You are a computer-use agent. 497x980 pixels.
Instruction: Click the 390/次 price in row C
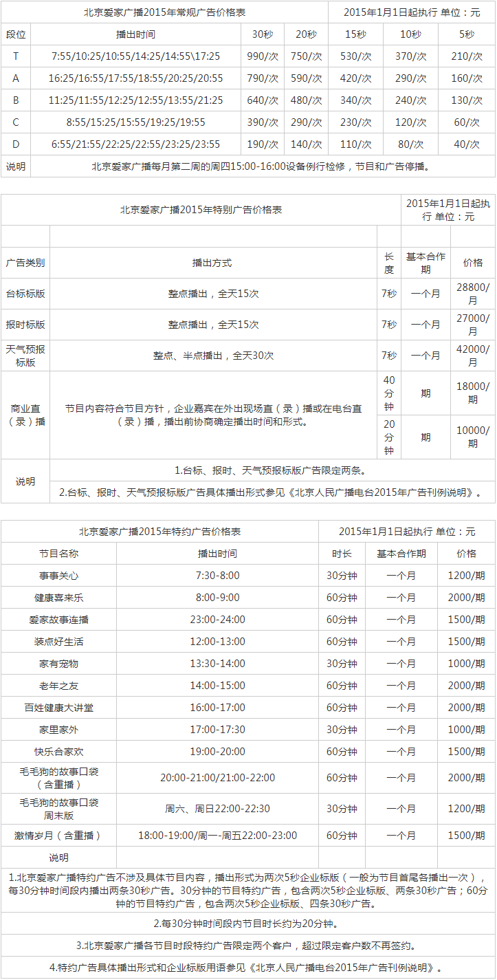point(263,122)
